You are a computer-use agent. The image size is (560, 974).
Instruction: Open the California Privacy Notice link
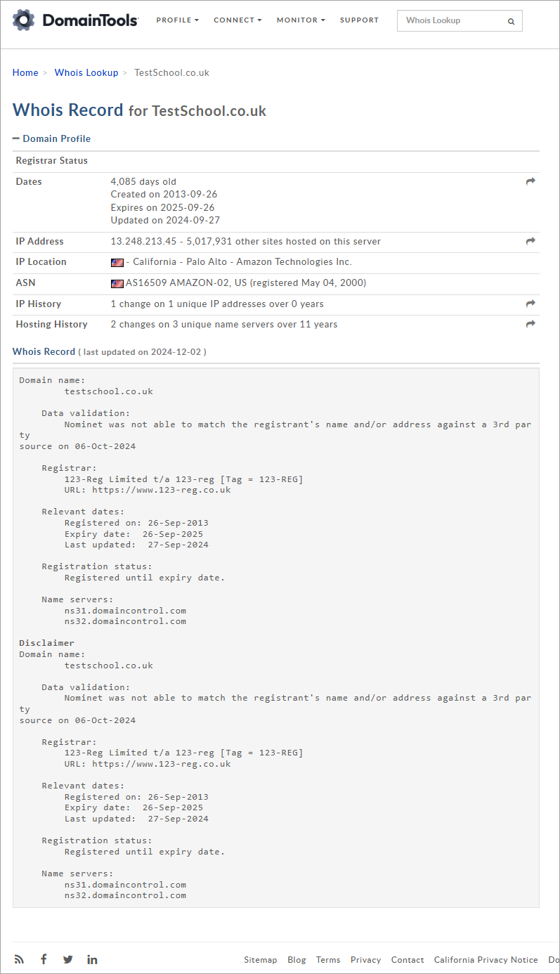[486, 960]
